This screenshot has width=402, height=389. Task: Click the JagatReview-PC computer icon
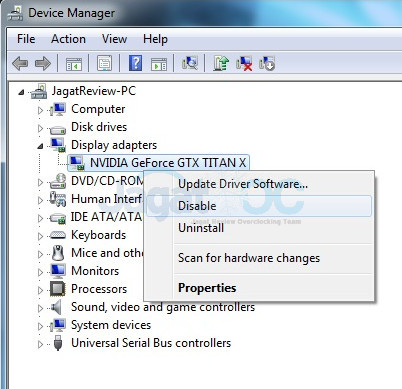[x=39, y=91]
